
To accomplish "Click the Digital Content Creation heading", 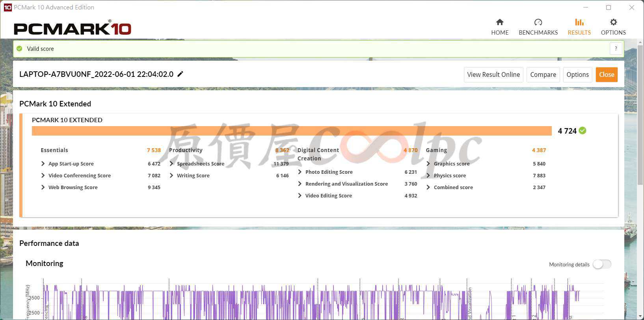I will click(318, 154).
